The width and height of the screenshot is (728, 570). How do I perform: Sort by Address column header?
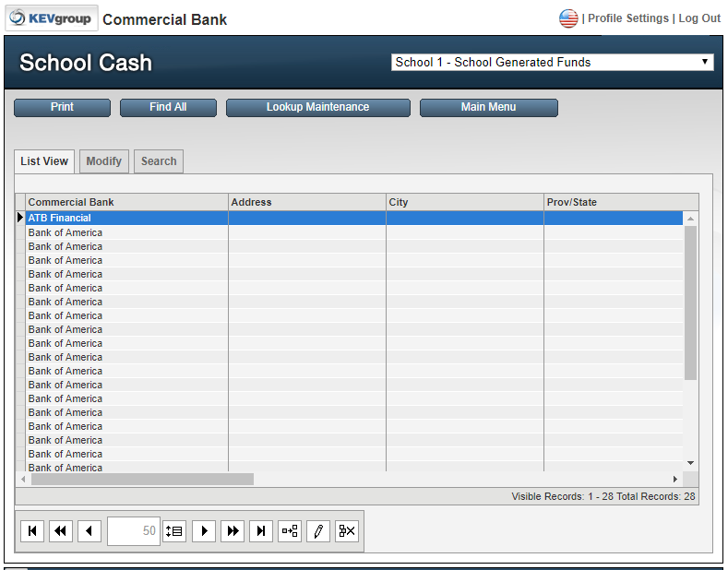307,202
